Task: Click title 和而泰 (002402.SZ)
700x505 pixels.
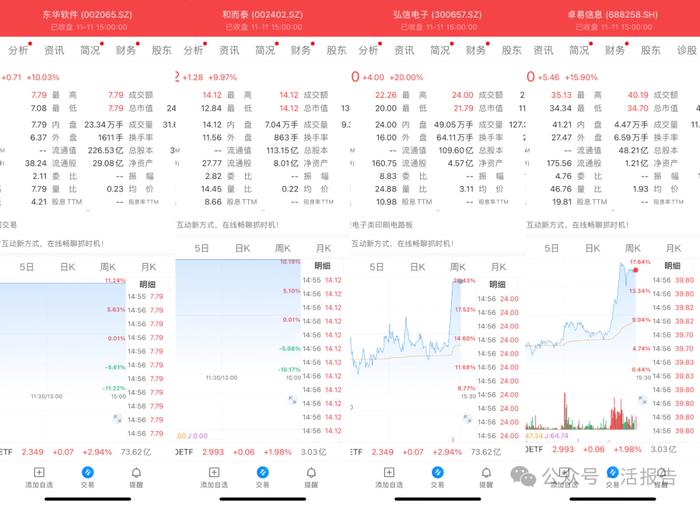Action: click(x=262, y=14)
